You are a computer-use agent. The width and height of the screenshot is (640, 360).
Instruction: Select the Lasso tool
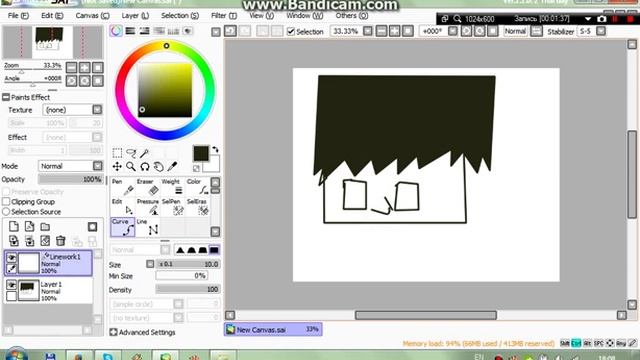click(131, 153)
